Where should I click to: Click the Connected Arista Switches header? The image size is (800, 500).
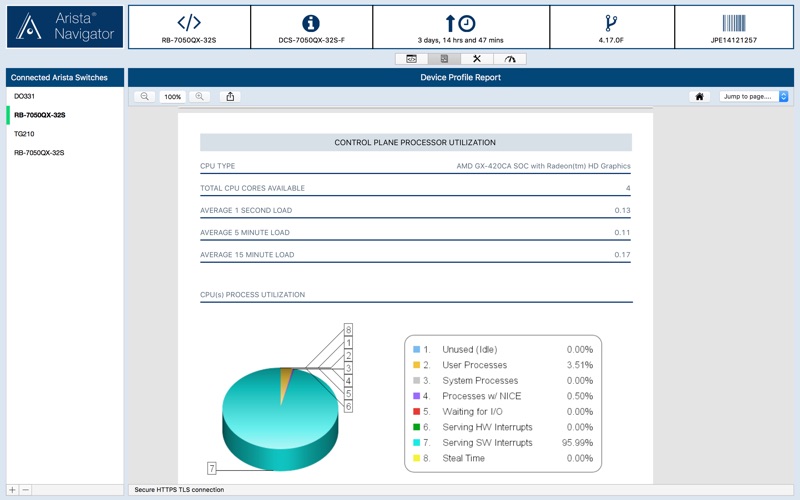point(65,78)
